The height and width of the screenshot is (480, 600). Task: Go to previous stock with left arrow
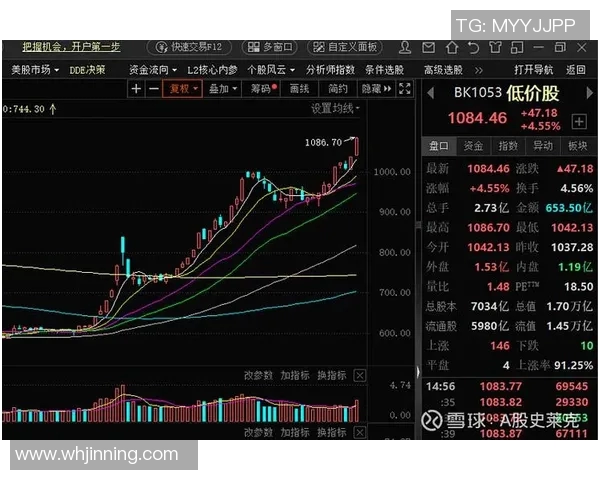point(431,93)
